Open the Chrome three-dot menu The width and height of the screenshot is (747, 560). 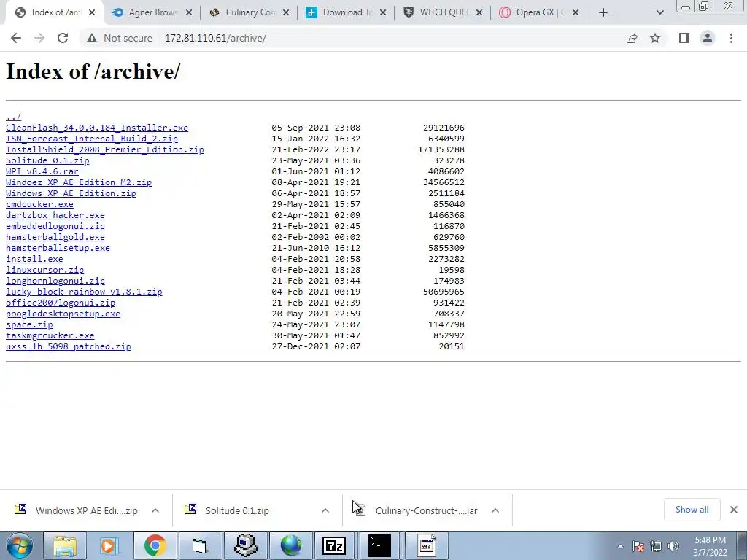coord(731,38)
